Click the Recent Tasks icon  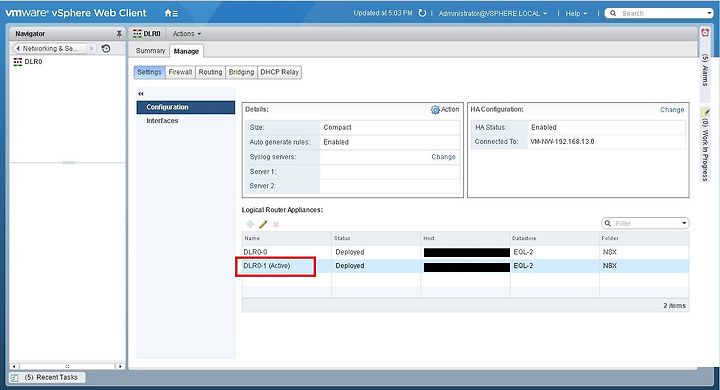(x=14, y=378)
